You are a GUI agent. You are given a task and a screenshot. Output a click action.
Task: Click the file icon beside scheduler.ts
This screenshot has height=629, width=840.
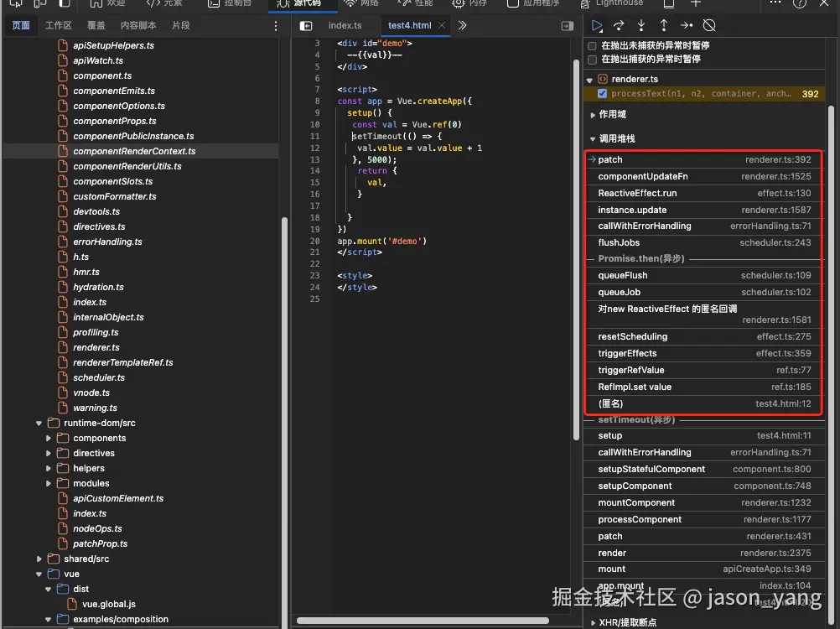tap(63, 377)
